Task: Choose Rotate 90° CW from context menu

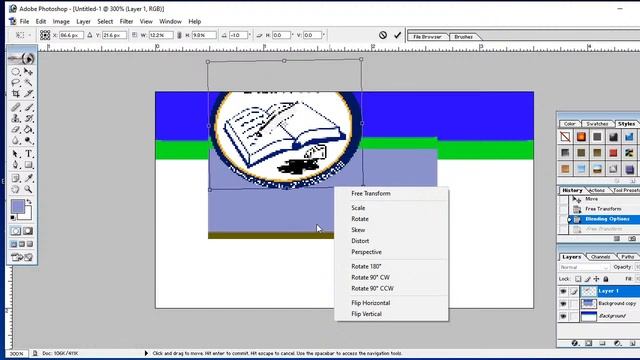Action: click(371, 277)
